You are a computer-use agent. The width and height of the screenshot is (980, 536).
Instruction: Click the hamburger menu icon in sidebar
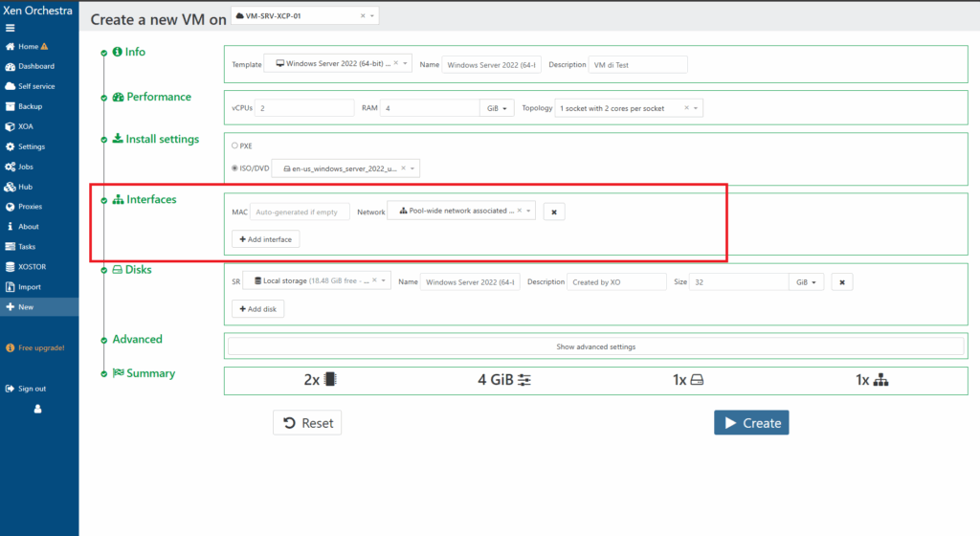pyautogui.click(x=11, y=28)
